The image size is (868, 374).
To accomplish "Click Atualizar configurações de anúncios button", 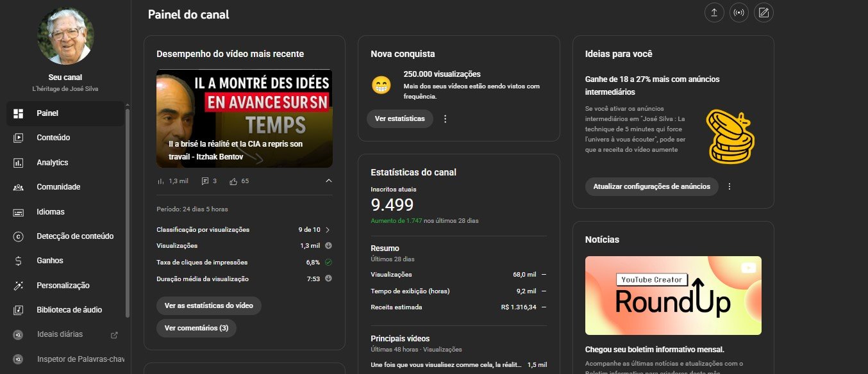I will coord(651,187).
